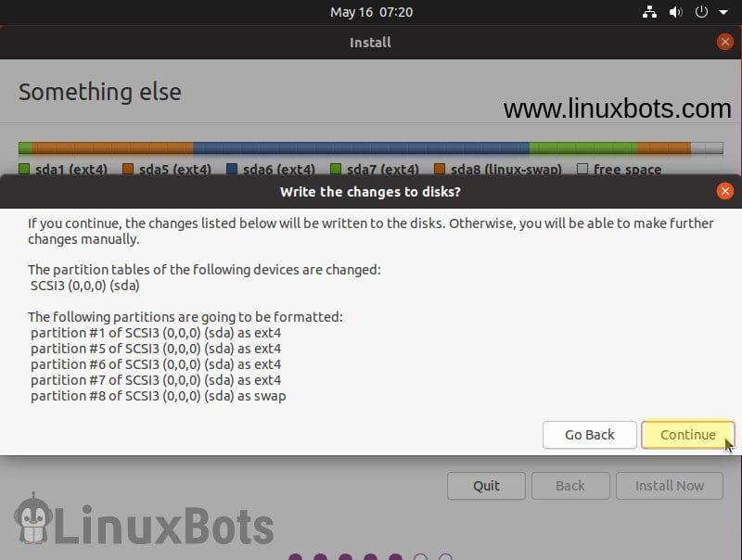Click Install Now on the installer

pyautogui.click(x=670, y=485)
